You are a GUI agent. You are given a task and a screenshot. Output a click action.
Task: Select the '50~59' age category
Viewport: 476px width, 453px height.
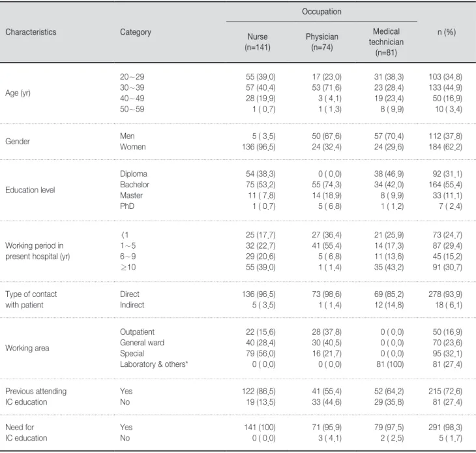(132, 109)
